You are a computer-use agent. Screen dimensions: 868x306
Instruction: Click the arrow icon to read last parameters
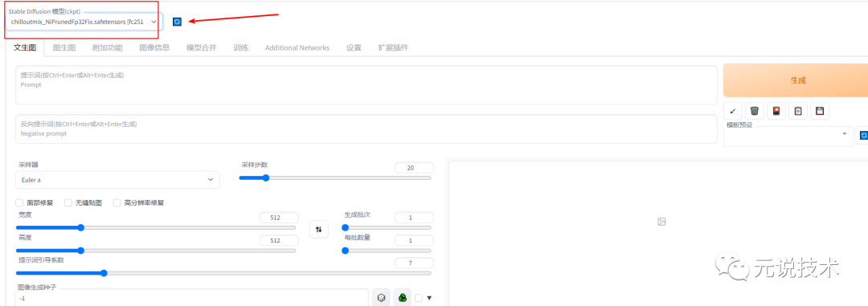click(732, 111)
